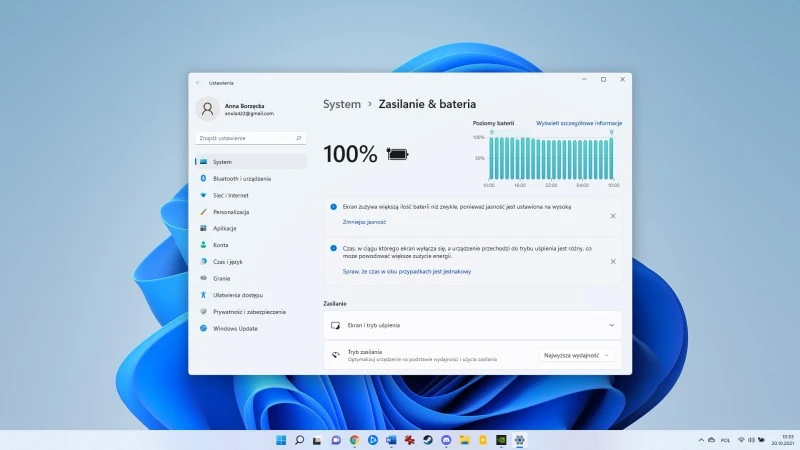Click the info icon on the brightness notice

pyautogui.click(x=333, y=207)
